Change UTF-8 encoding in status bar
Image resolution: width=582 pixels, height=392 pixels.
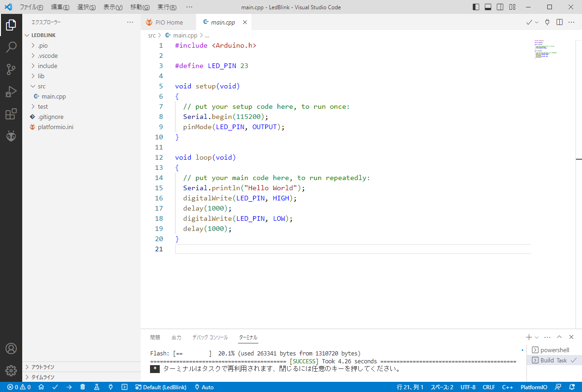pos(468,387)
